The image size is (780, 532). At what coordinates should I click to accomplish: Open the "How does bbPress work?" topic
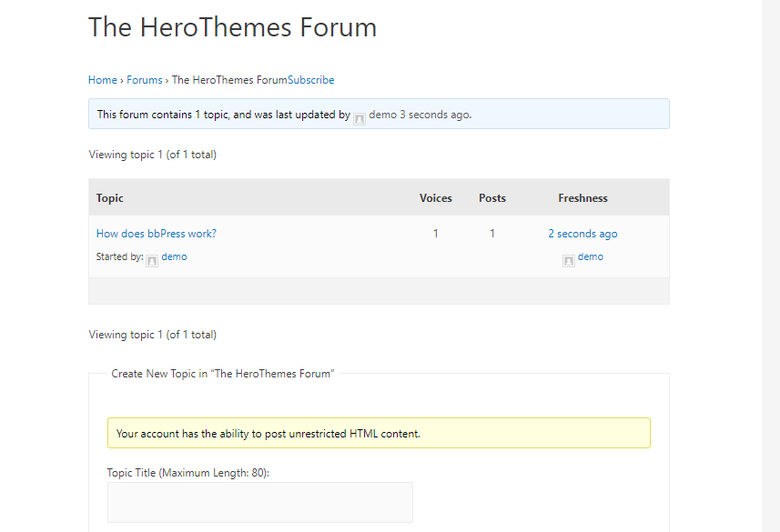(x=157, y=234)
